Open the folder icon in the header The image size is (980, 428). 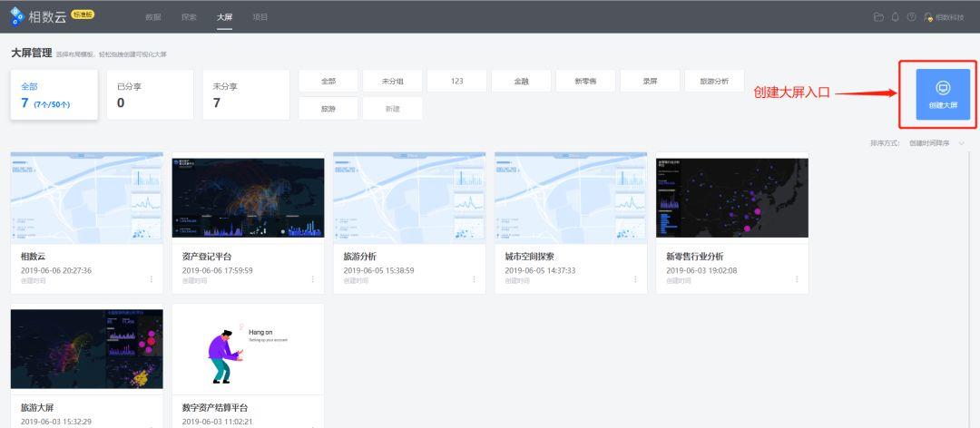coord(878,17)
